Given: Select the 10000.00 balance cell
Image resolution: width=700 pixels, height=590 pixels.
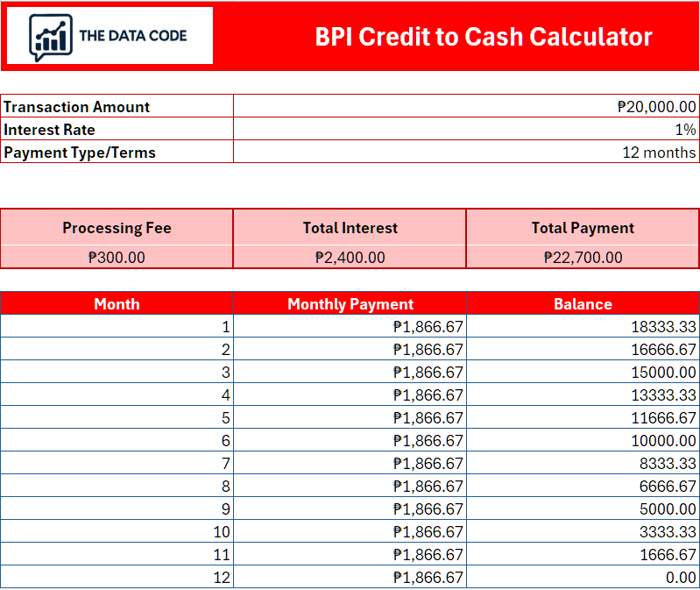Looking at the screenshot, I should point(583,441).
